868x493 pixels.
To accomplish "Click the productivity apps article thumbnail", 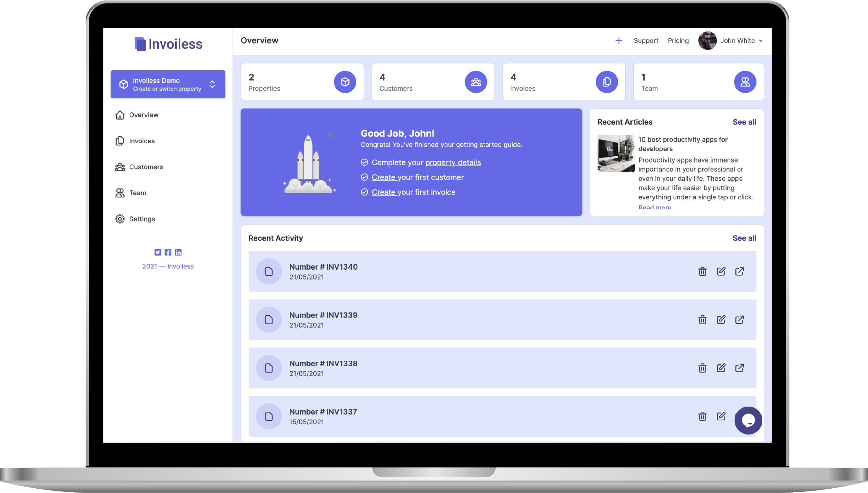I will coord(616,153).
